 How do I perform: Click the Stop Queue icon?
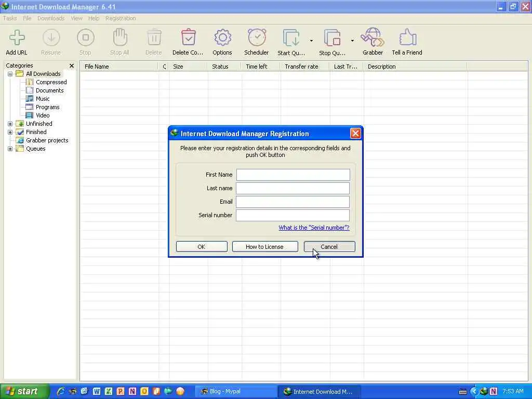(x=332, y=37)
